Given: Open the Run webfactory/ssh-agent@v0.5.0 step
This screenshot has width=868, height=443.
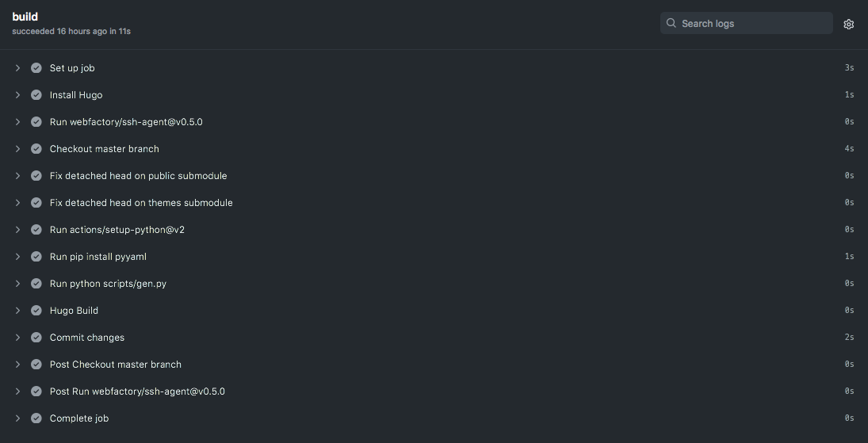Looking at the screenshot, I should (126, 122).
